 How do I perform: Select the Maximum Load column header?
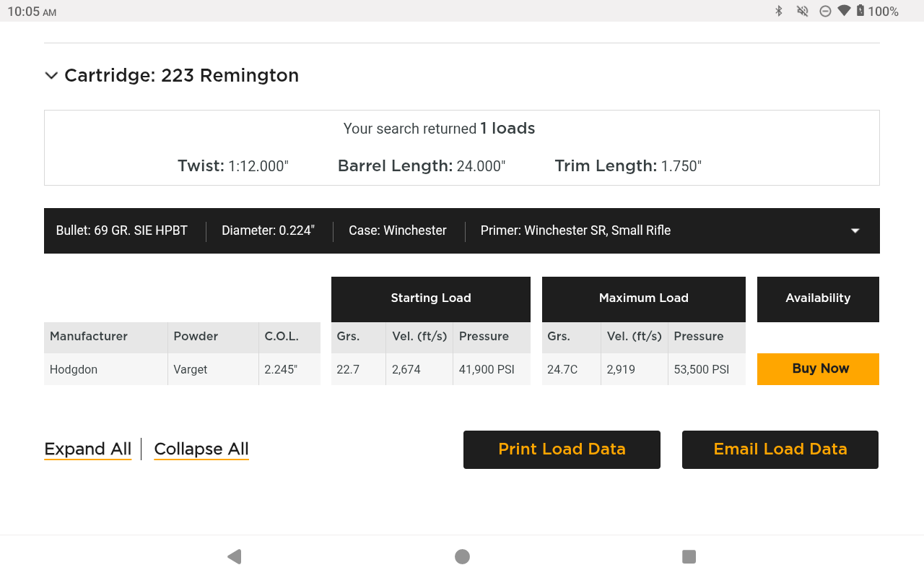(x=643, y=298)
